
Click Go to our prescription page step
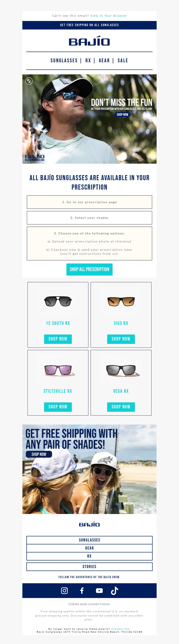click(x=89, y=202)
